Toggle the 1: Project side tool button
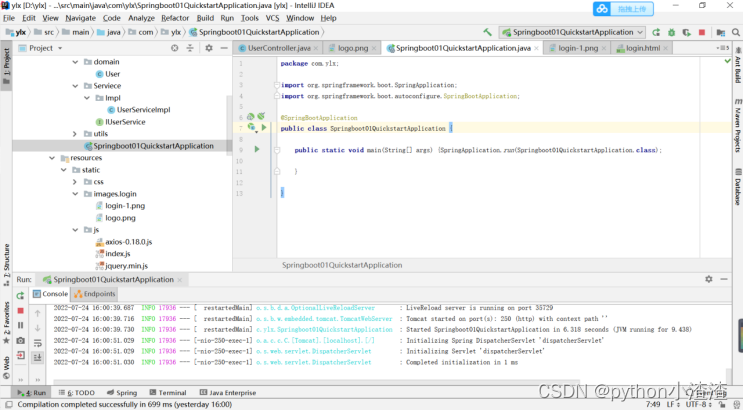 pyautogui.click(x=6, y=66)
